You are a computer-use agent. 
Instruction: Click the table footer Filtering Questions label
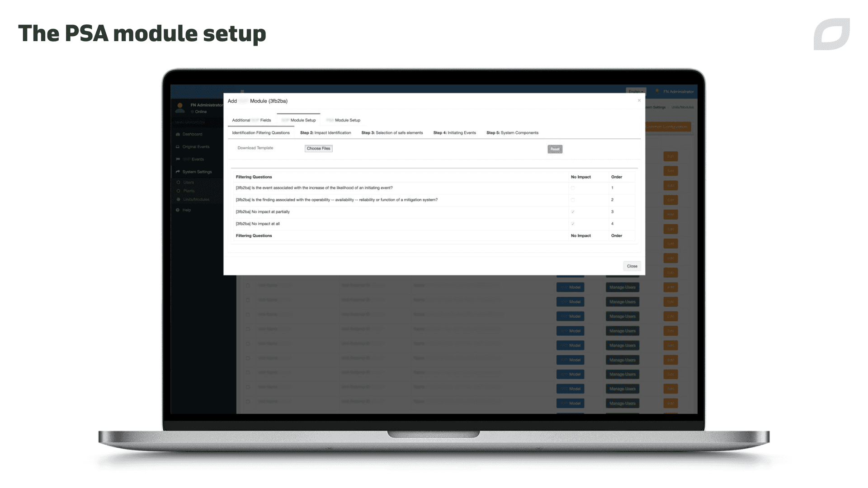tap(254, 236)
